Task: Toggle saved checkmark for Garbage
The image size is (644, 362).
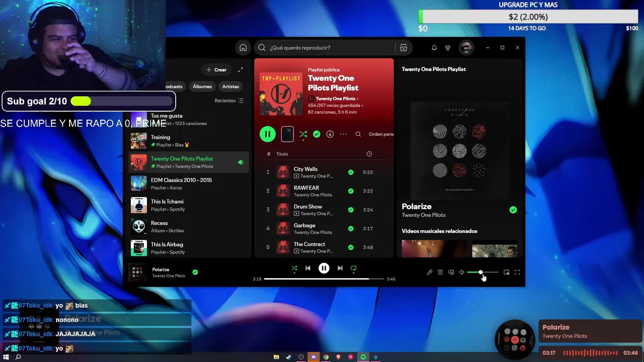Action: coord(351,229)
